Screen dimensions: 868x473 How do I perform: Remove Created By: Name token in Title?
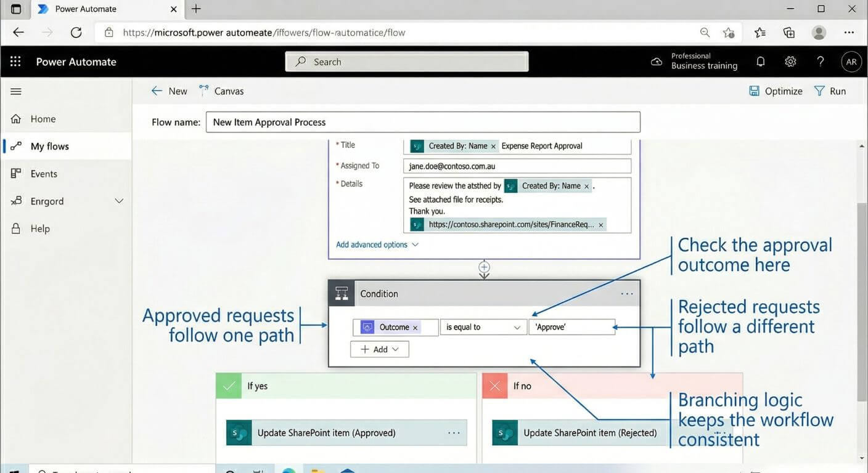coord(493,147)
